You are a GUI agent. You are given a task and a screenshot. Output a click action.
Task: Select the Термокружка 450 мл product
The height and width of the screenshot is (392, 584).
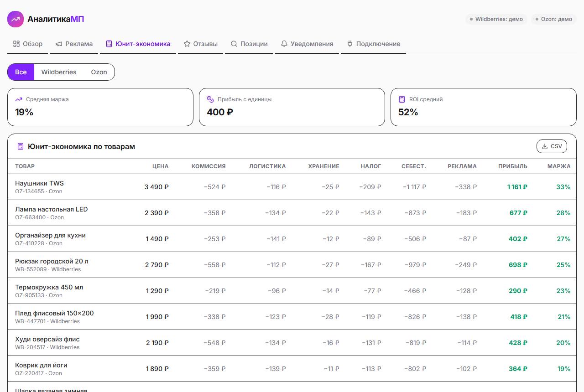(292, 291)
